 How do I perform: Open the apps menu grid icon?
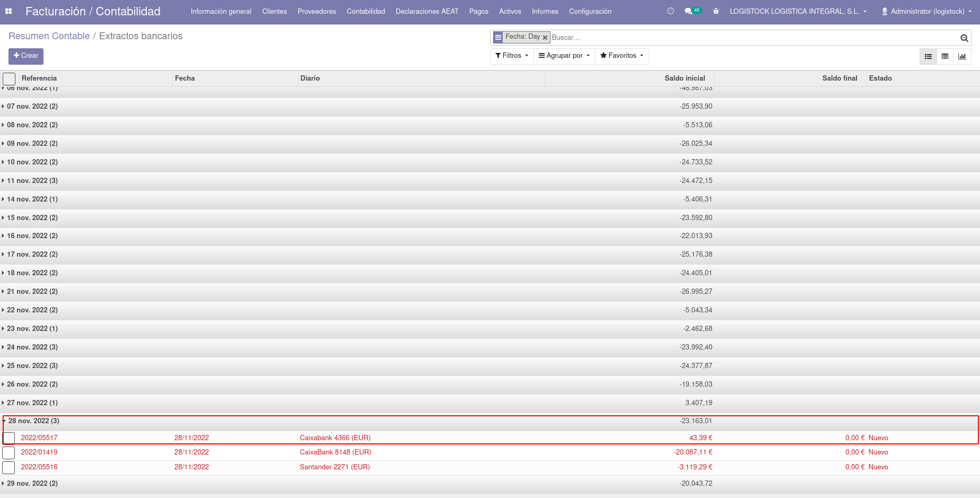8,11
